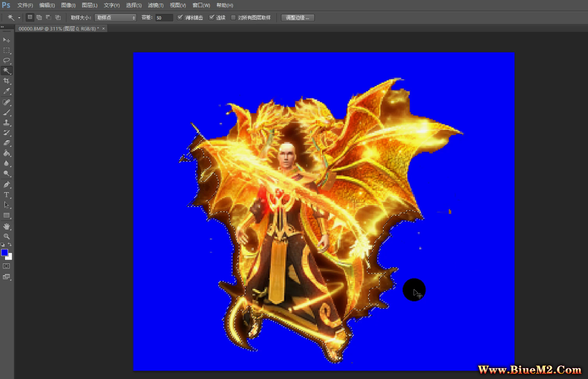Select the Move tool
Screen dimensions: 588x379
pyautogui.click(x=6, y=40)
